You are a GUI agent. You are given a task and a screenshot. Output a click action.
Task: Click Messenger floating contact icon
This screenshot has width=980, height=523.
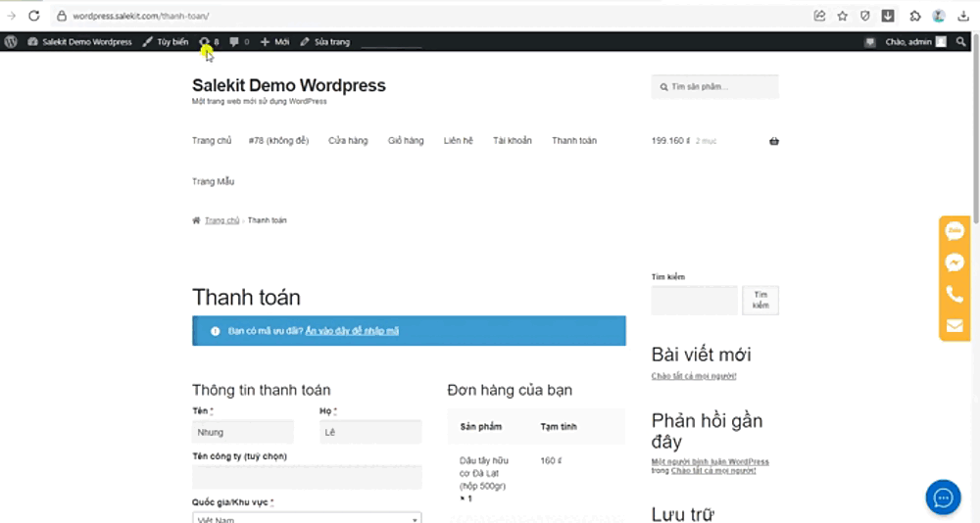955,262
